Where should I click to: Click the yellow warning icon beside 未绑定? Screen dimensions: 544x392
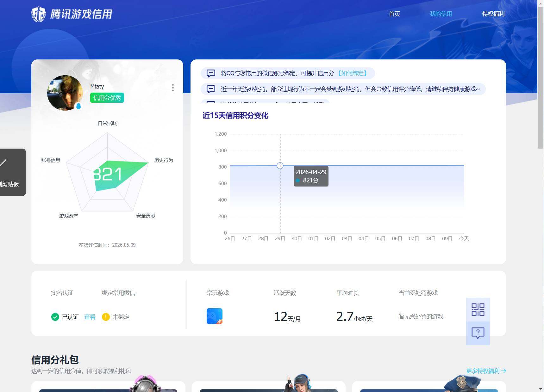click(x=106, y=317)
